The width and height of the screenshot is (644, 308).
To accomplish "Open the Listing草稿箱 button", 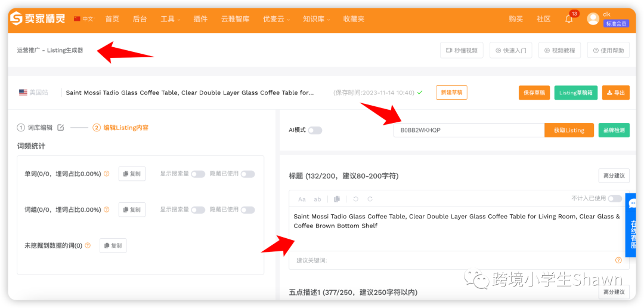I will click(x=575, y=93).
